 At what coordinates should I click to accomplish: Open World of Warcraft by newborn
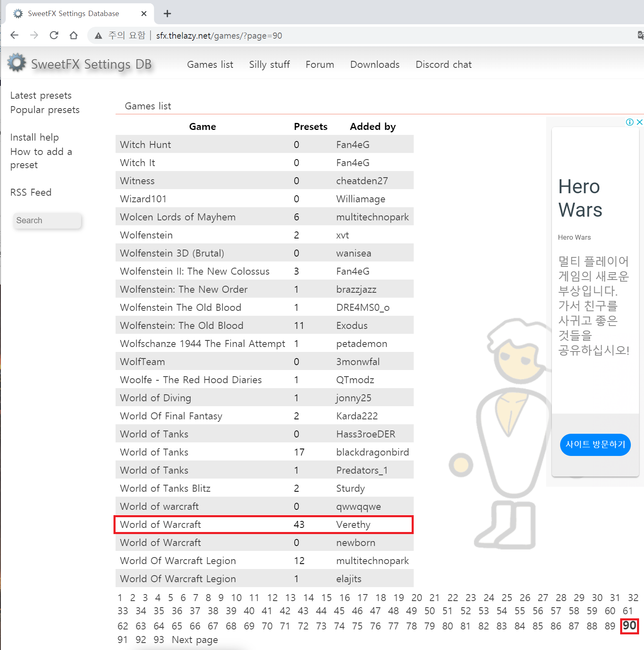tap(160, 543)
